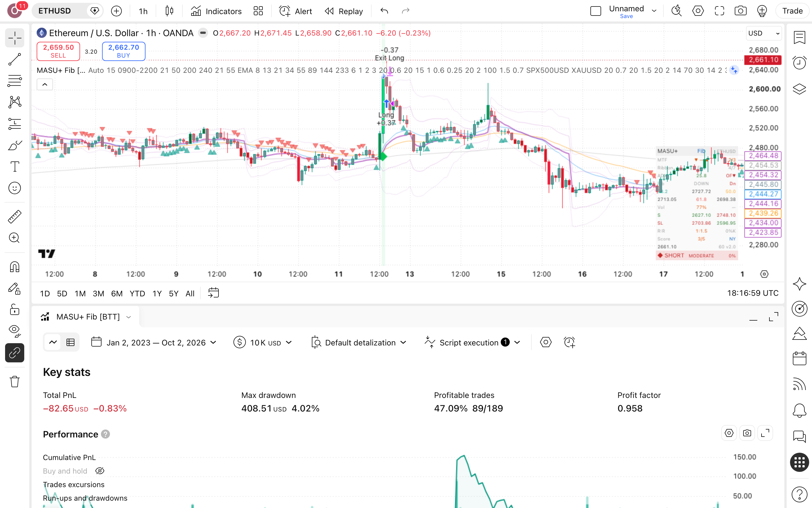Image resolution: width=812 pixels, height=508 pixels.
Task: Take a chart snapshot with the camera
Action: [x=741, y=11]
